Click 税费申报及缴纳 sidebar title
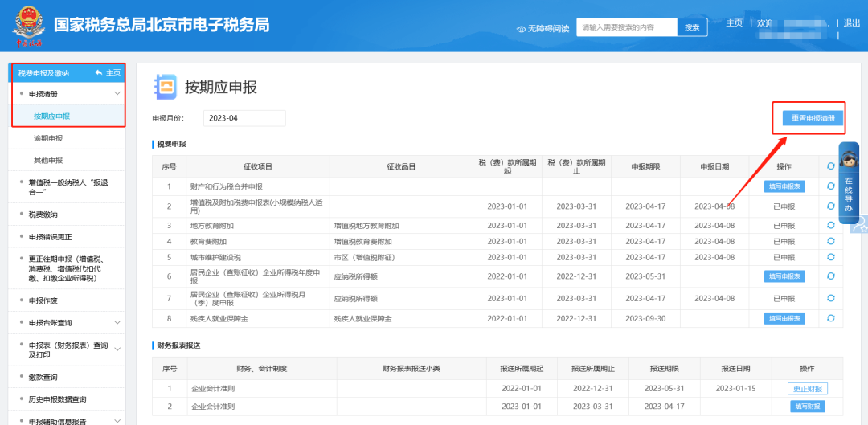The height and width of the screenshot is (425, 868). click(x=43, y=73)
